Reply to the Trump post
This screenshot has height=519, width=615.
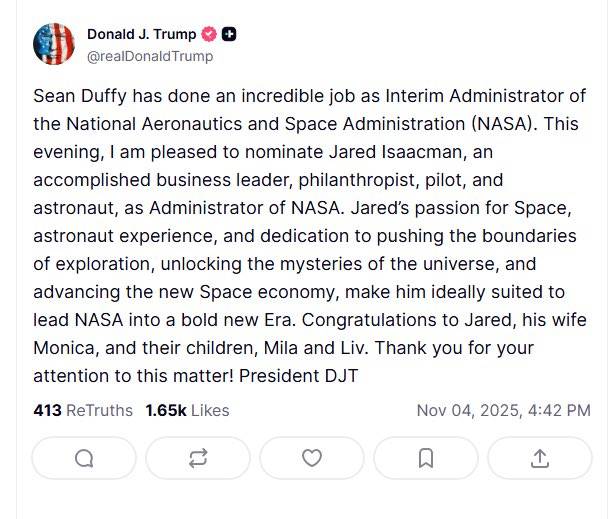tap(84, 458)
